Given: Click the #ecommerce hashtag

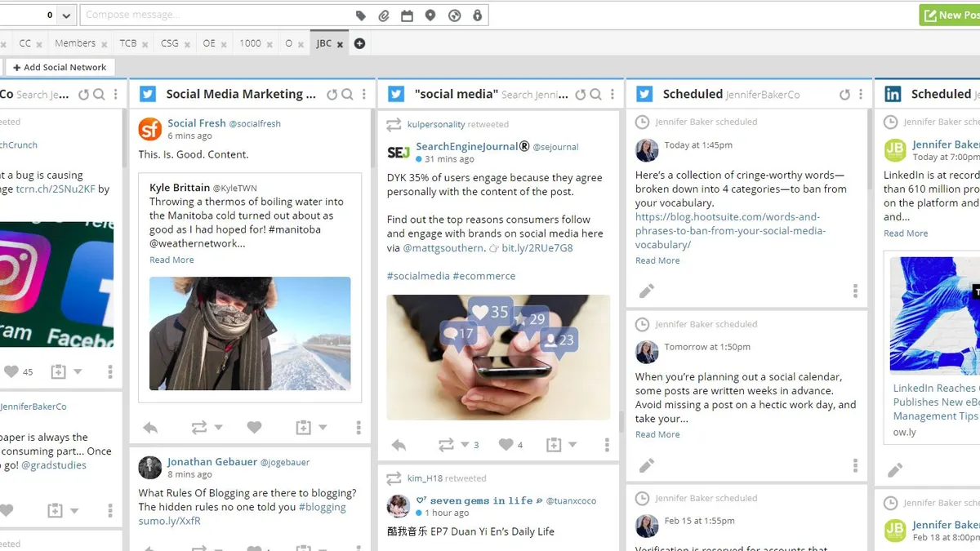Looking at the screenshot, I should tap(484, 276).
